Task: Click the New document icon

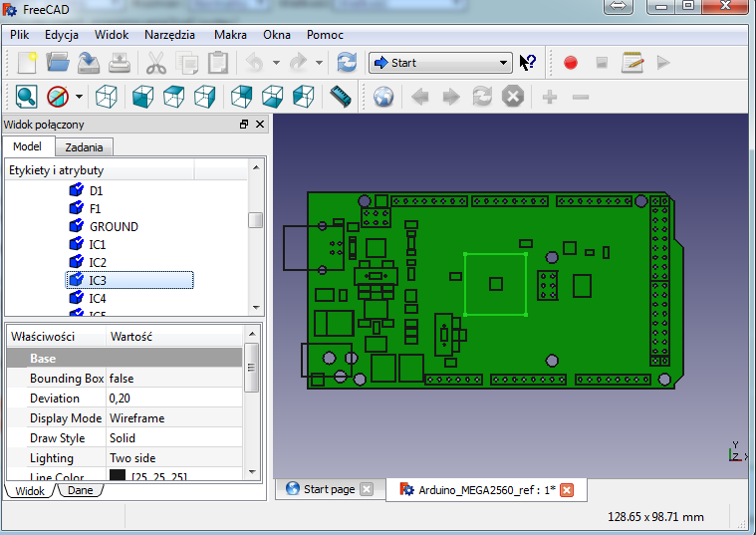Action: pos(27,63)
